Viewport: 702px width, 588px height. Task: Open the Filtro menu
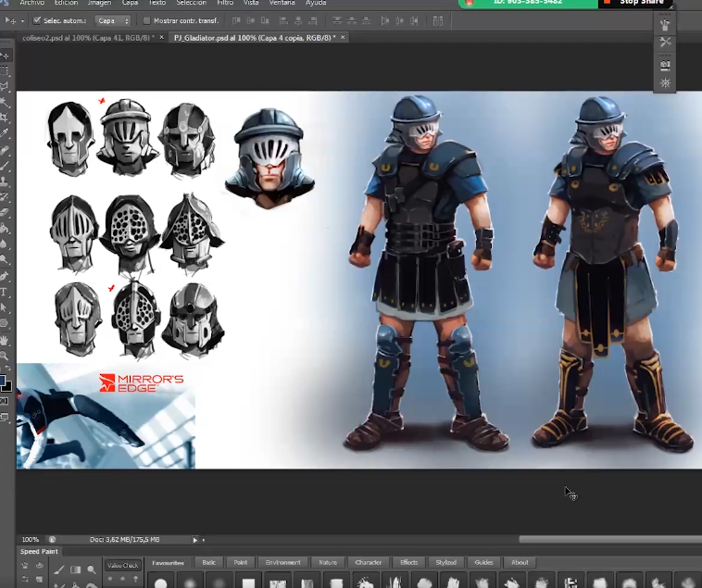[x=225, y=3]
